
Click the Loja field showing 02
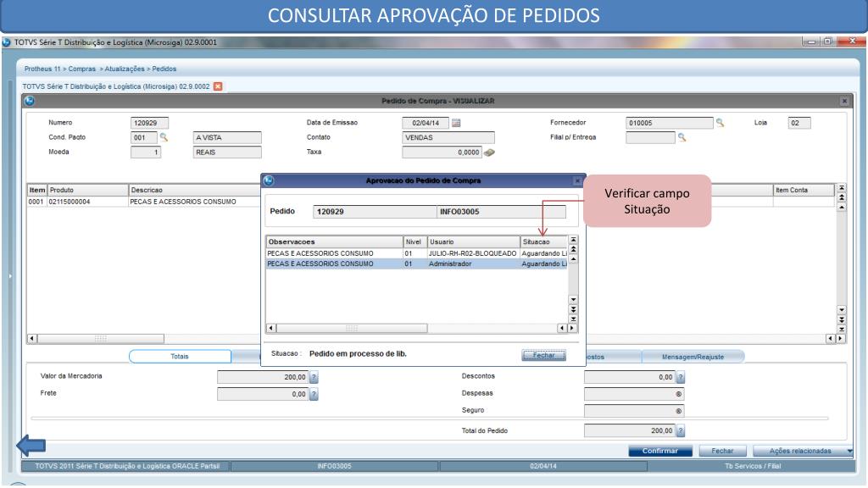pyautogui.click(x=799, y=123)
